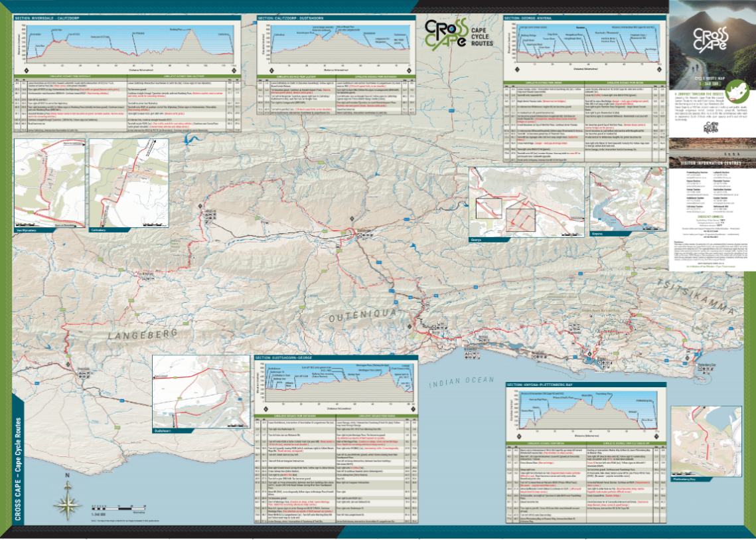Click the Knysna–Plettenberg Bay elevation profile chart
This screenshot has width=756, height=540.
click(586, 414)
